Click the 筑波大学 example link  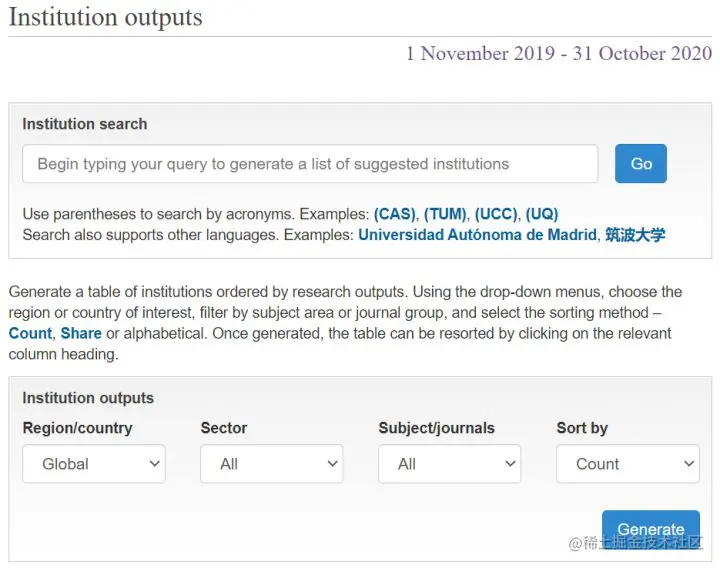(x=635, y=235)
